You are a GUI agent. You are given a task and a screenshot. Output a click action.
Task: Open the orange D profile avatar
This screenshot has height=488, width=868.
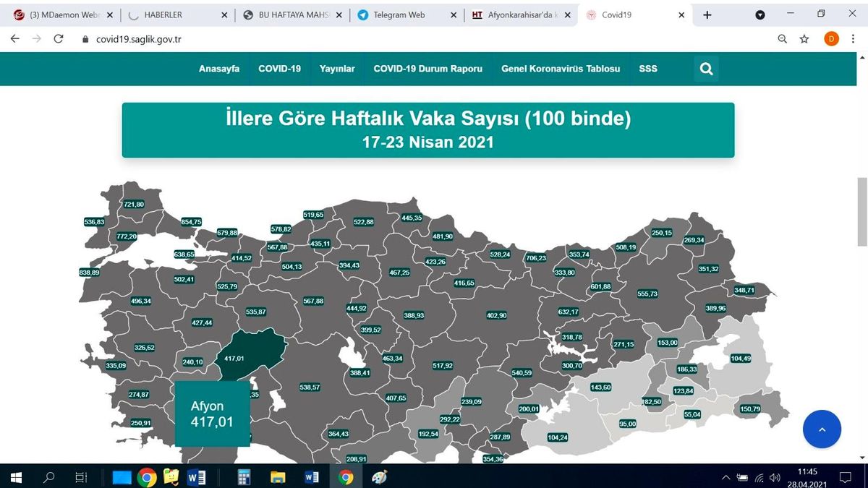point(832,39)
